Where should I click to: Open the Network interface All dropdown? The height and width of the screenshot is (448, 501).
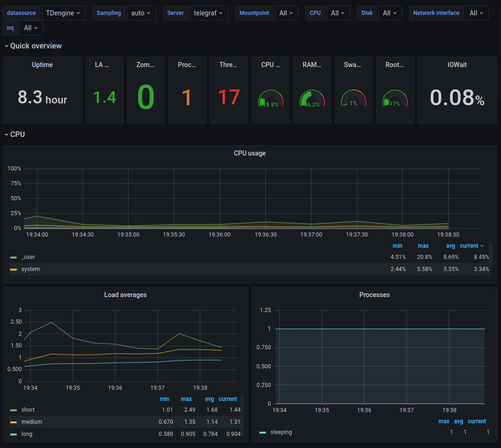(x=477, y=13)
